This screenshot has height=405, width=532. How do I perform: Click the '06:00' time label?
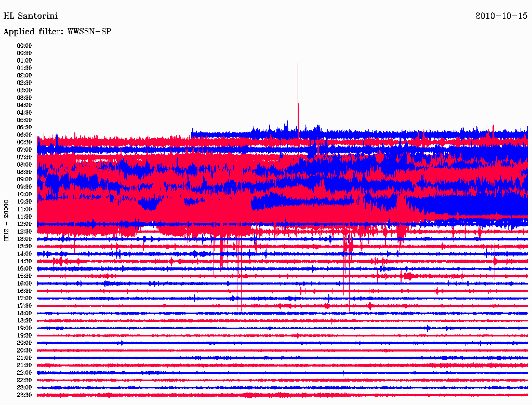click(24, 135)
